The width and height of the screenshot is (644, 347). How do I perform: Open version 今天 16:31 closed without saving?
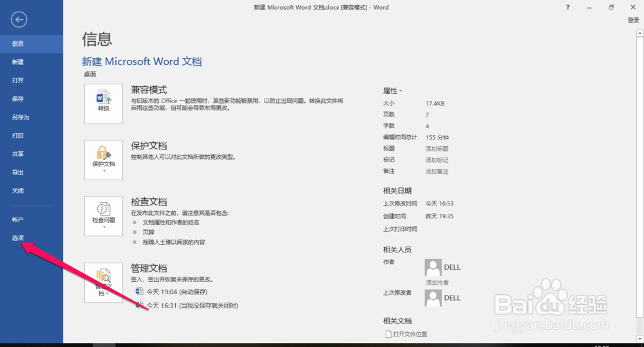[x=187, y=305]
